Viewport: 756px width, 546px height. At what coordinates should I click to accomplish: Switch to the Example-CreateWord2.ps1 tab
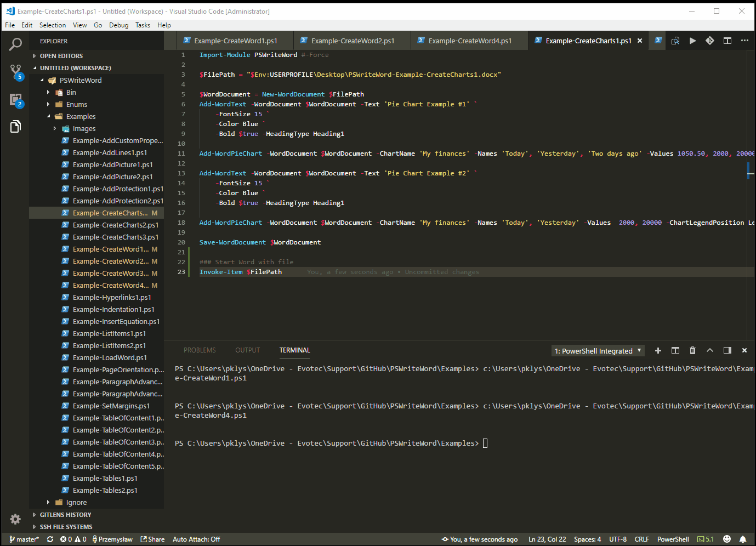pyautogui.click(x=352, y=41)
